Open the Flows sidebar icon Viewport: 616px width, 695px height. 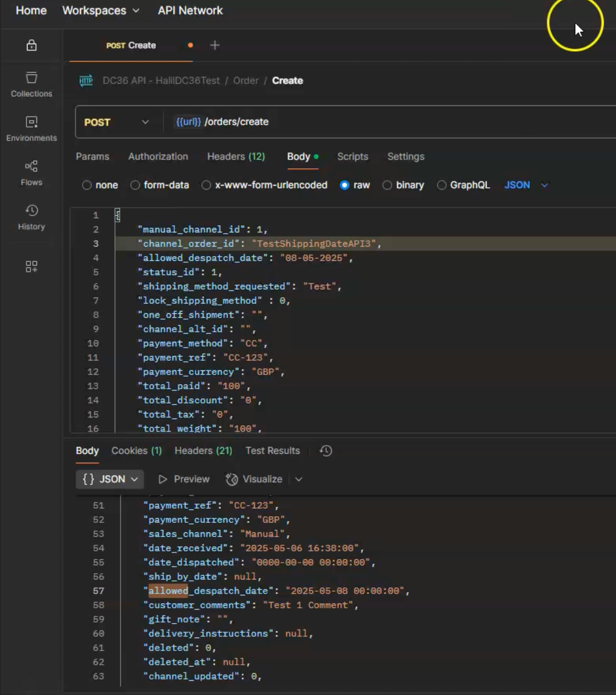pyautogui.click(x=31, y=173)
